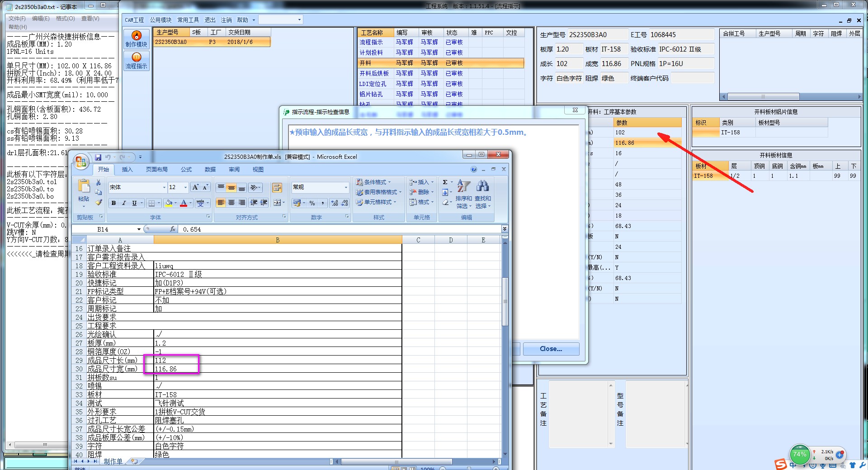Activate the Format Painter brush
The width and height of the screenshot is (868, 470).
pyautogui.click(x=98, y=202)
